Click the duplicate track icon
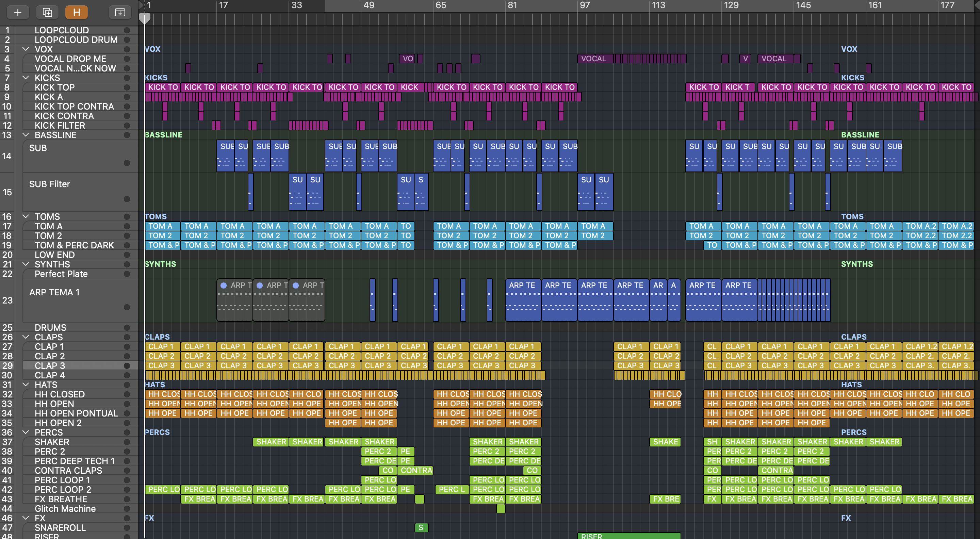980x539 pixels. (47, 13)
